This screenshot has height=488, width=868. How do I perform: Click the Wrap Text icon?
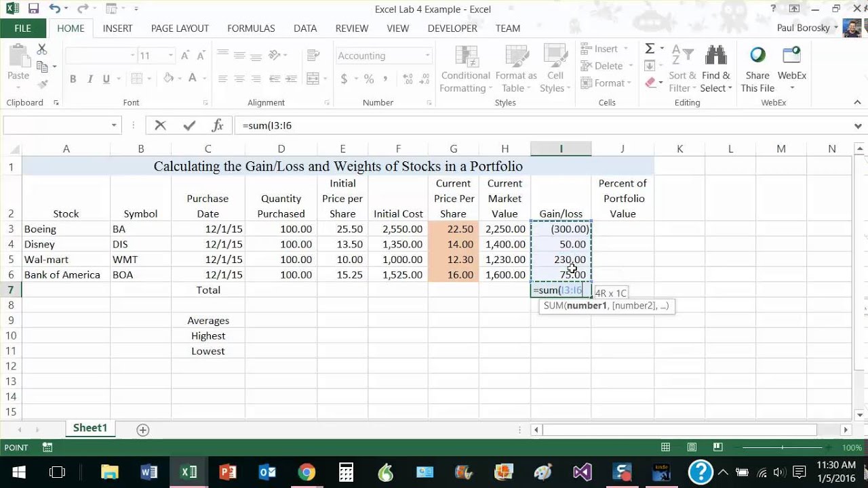coord(313,56)
